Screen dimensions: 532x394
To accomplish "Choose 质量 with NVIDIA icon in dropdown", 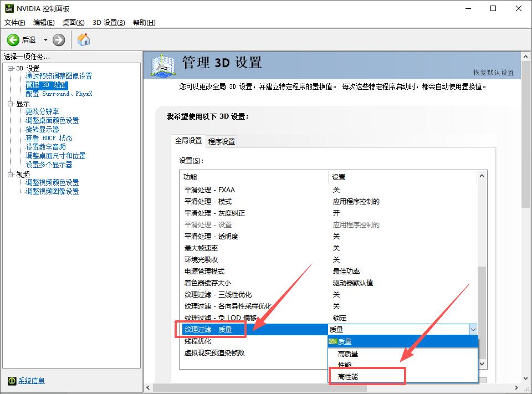I will 403,342.
